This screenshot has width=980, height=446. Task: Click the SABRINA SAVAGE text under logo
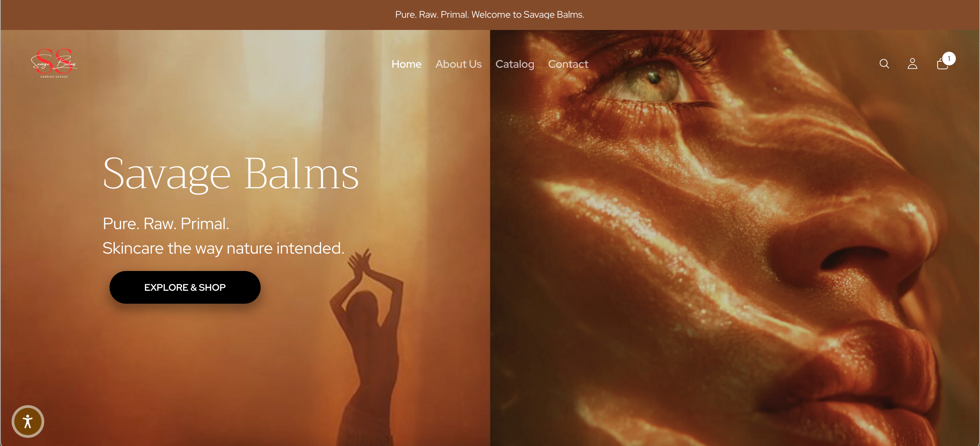click(54, 77)
